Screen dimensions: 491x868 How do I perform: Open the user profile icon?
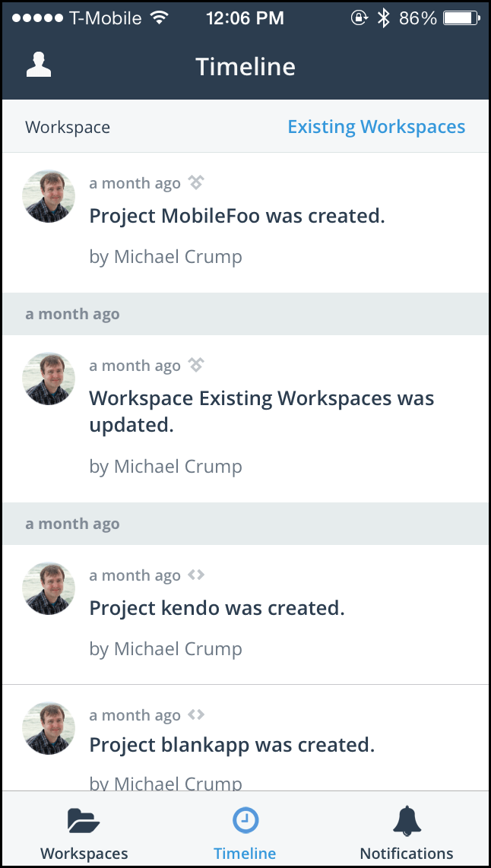(x=39, y=65)
